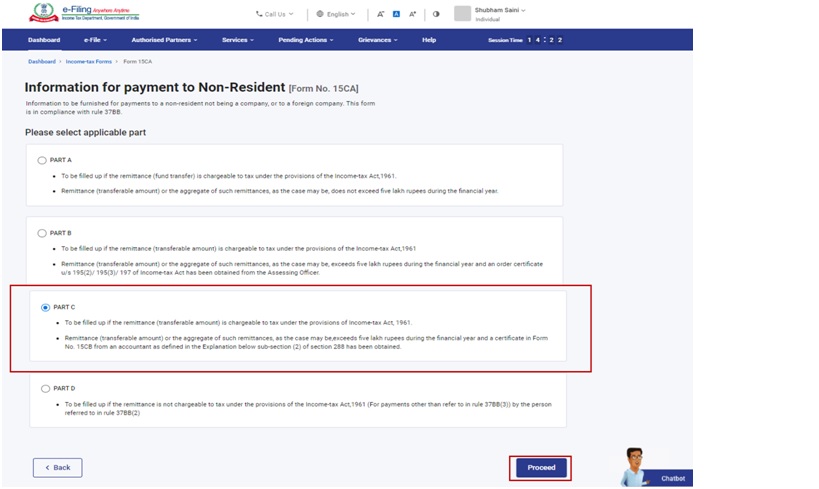Click the globe language icon
Viewport: 819px width, 489px height.
(x=320, y=14)
